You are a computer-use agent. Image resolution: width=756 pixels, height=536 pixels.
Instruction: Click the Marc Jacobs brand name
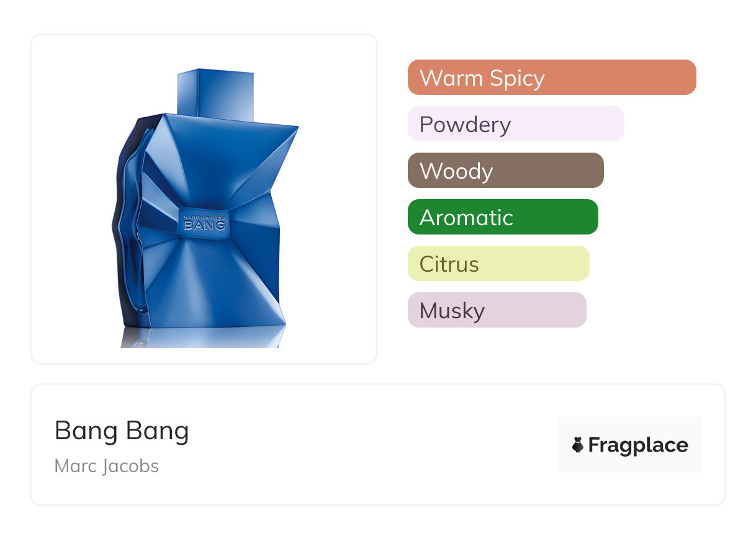tap(107, 466)
